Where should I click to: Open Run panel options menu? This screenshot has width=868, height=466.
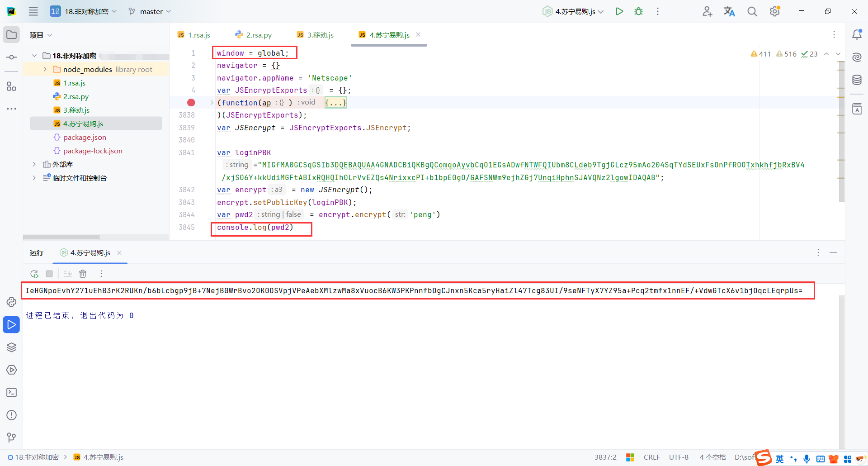818,252
